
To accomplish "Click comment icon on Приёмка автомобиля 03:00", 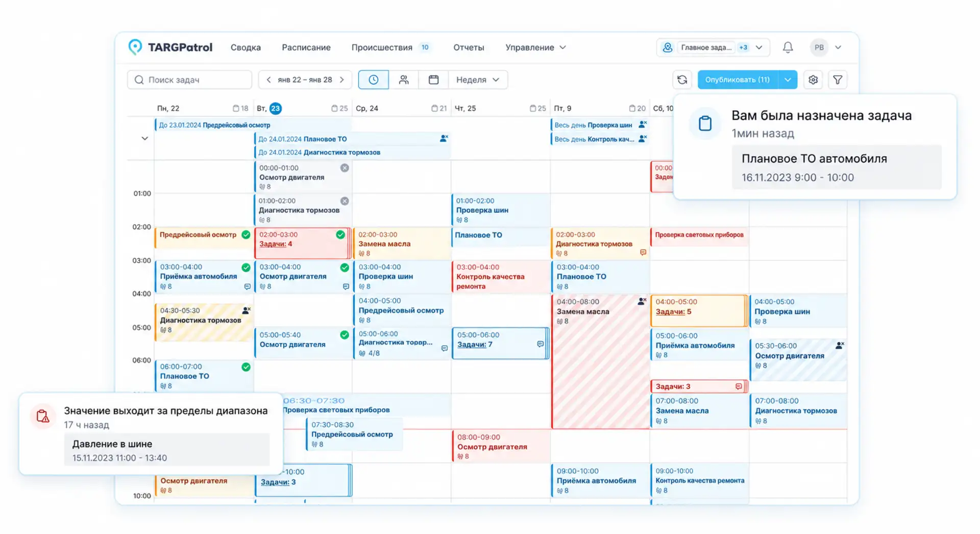I will [247, 287].
